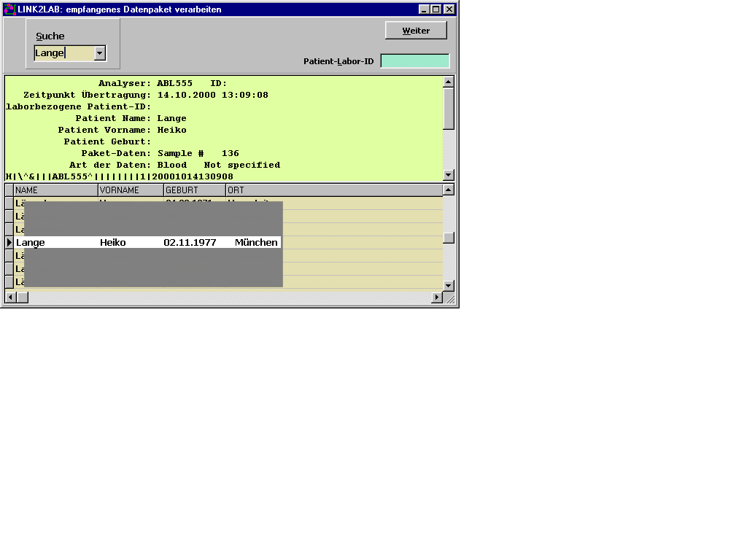The image size is (747, 560).
Task: Click the LINK2LAB application icon in title bar
Action: tap(9, 9)
